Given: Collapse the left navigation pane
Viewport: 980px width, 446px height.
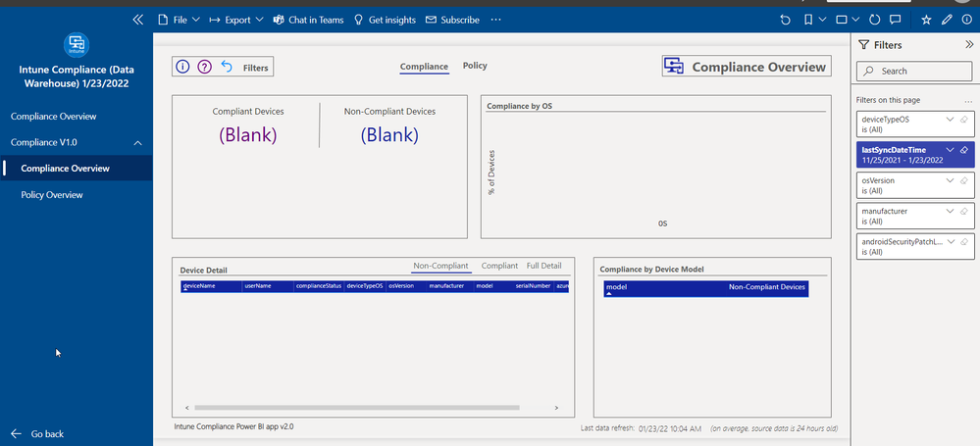Looking at the screenshot, I should (x=137, y=20).
